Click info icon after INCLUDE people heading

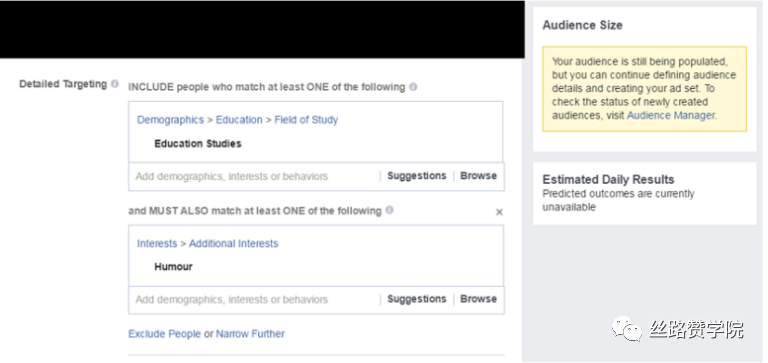[413, 87]
